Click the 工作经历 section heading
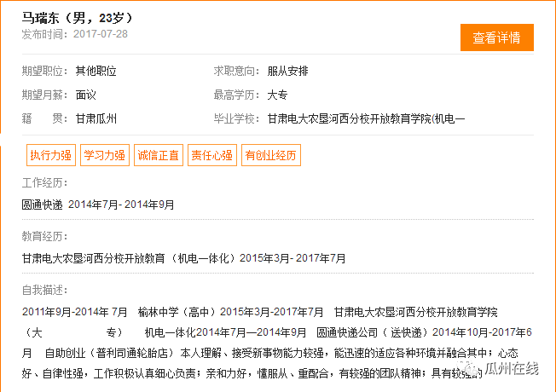The image size is (556, 392). (x=44, y=183)
